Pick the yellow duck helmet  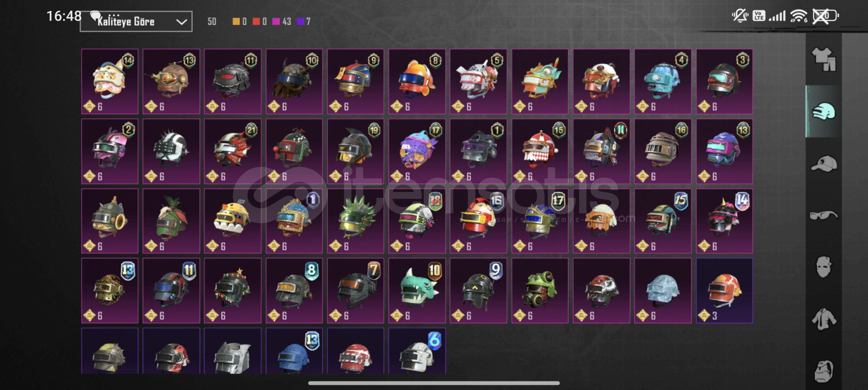[x=233, y=221]
